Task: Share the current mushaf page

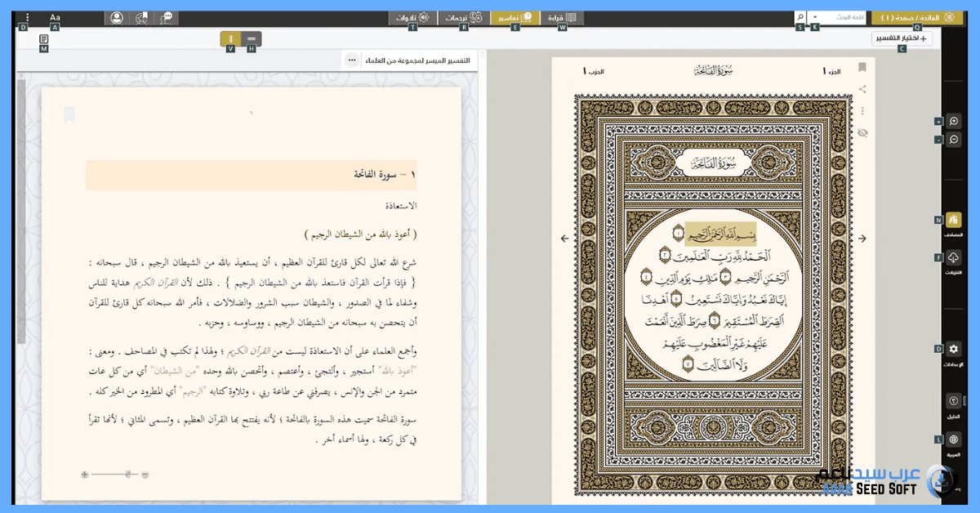Action: [x=862, y=89]
